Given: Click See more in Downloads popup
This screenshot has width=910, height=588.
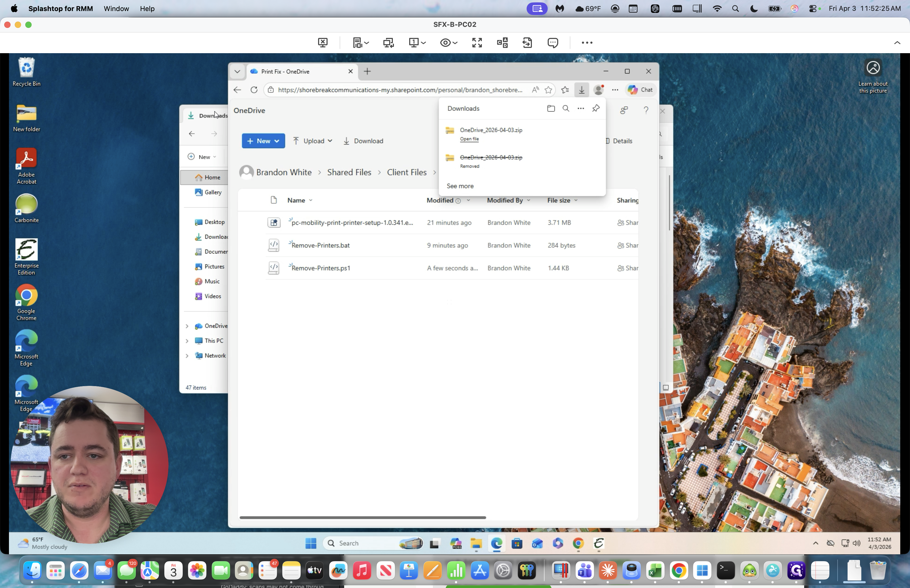Looking at the screenshot, I should coord(460,186).
